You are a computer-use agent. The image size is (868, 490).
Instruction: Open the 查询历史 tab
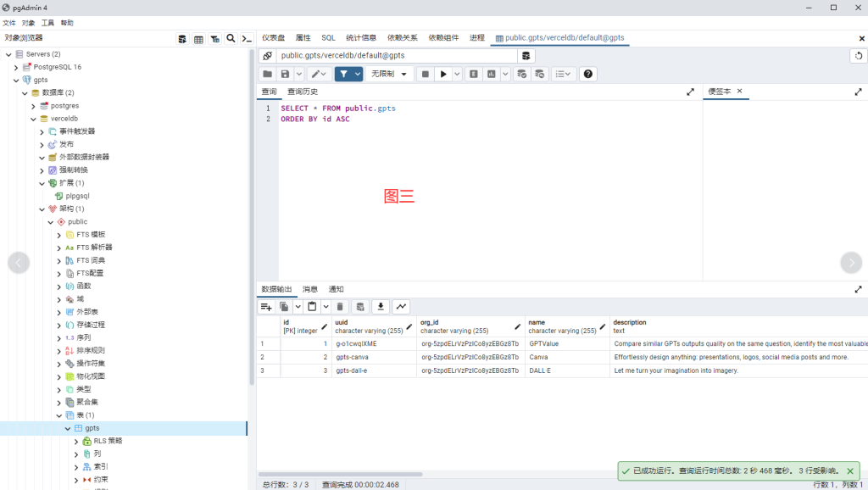(303, 92)
